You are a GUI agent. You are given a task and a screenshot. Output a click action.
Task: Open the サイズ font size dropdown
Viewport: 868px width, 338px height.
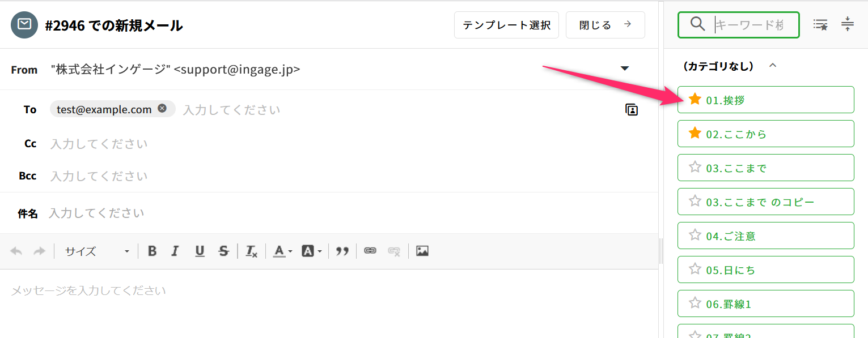point(96,251)
